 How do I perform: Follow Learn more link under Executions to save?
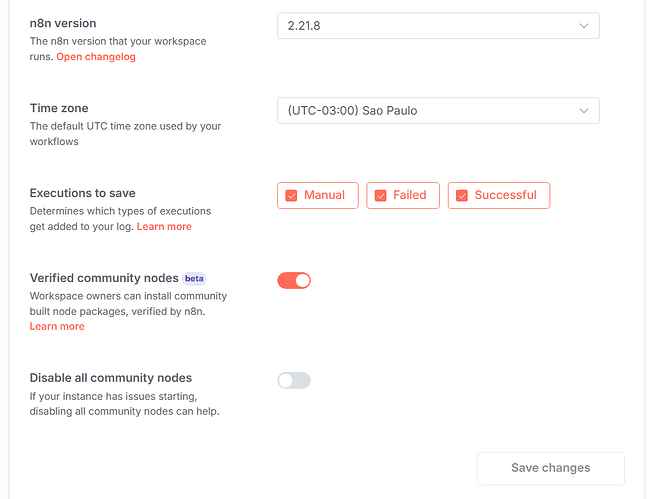tap(164, 227)
